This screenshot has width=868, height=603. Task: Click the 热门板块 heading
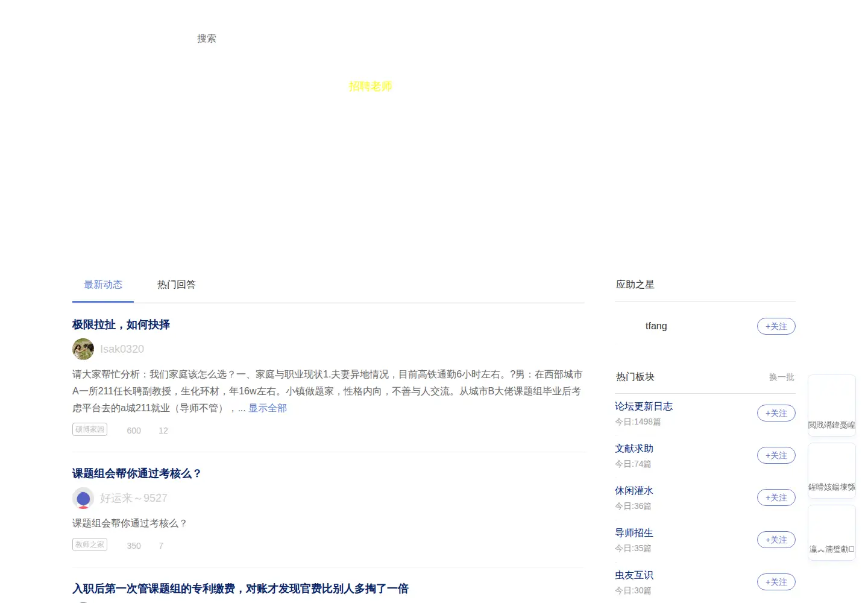click(635, 377)
